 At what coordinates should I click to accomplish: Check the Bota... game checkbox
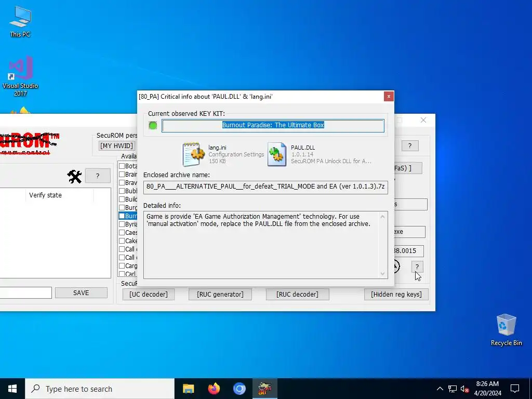coord(122,166)
